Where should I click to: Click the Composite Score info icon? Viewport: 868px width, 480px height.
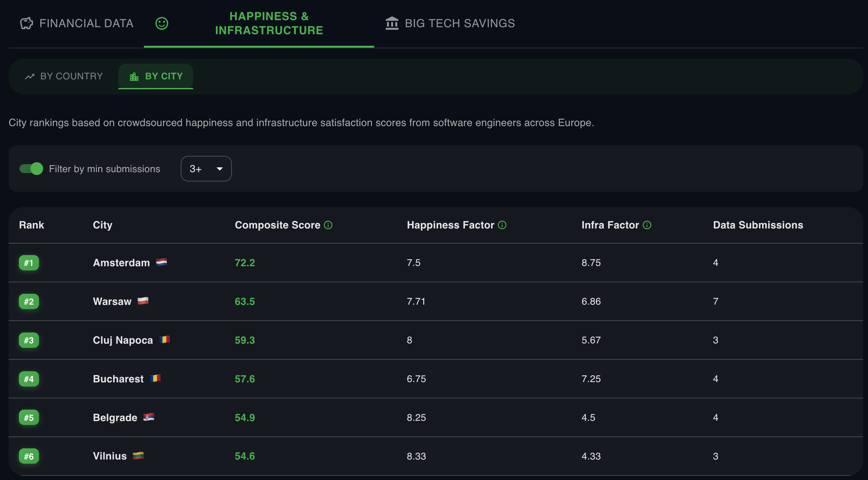tap(328, 225)
